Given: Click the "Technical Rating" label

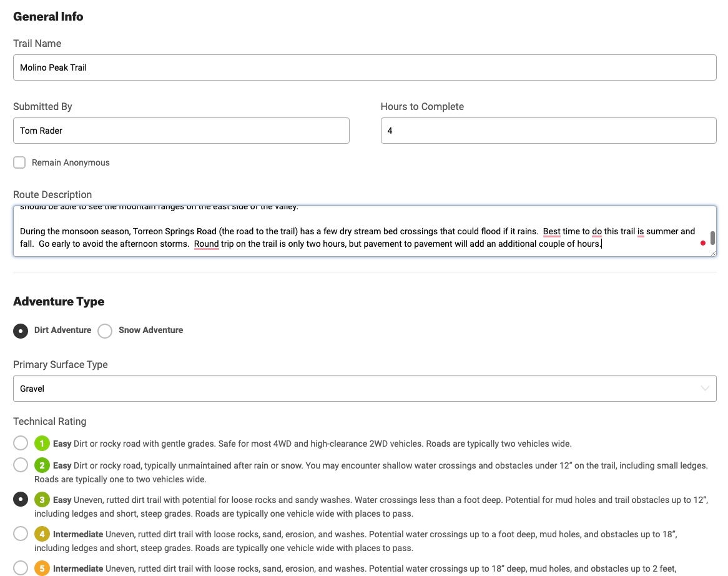Looking at the screenshot, I should (50, 421).
